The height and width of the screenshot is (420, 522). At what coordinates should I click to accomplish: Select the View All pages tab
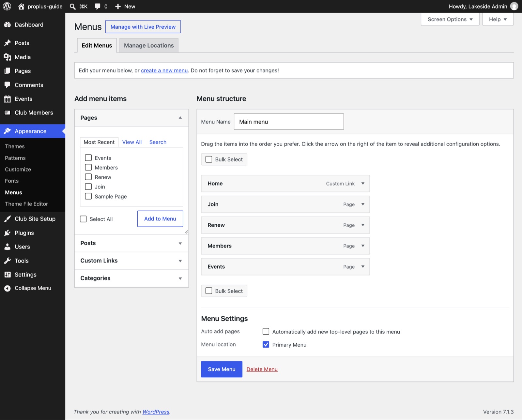132,142
